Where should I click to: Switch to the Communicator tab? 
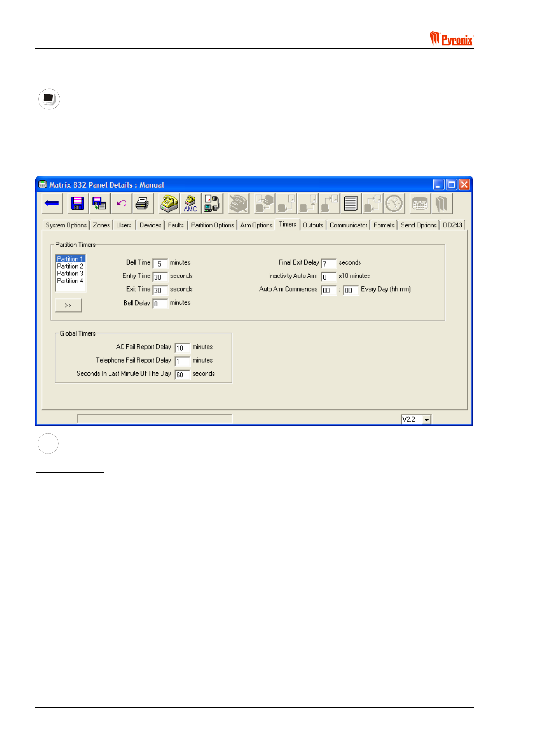point(348,225)
